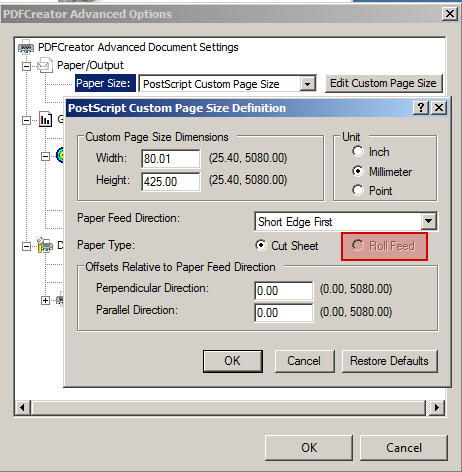Click the 'Paper Type:' label
Screen dimensions: 462x472
point(106,245)
